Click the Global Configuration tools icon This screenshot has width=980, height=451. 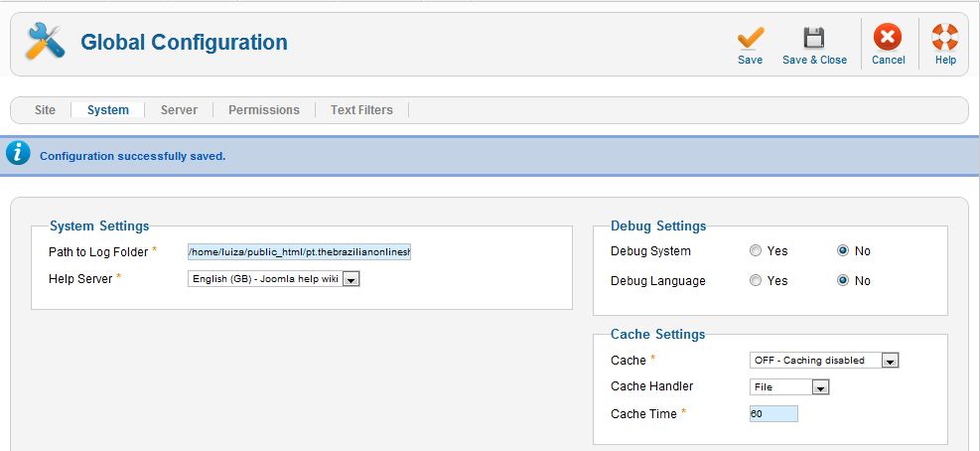(45, 42)
